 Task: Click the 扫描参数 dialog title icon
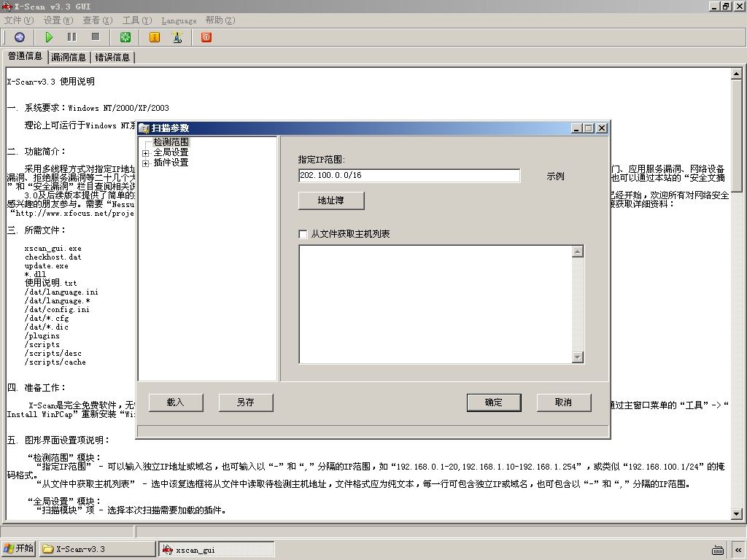[x=144, y=128]
